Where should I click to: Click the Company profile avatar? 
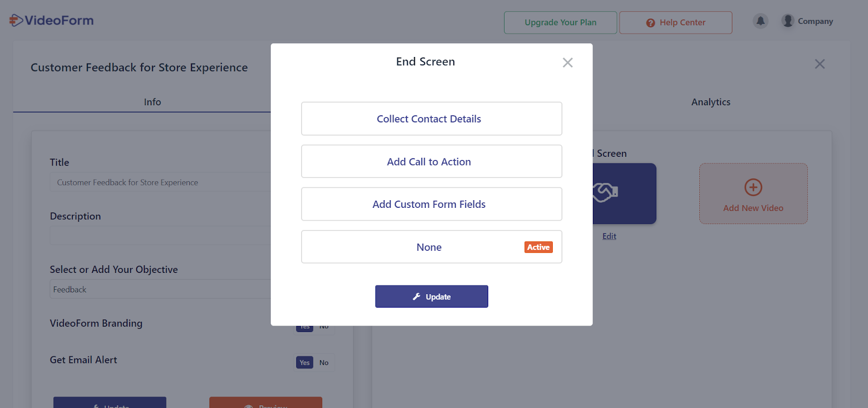tap(788, 21)
